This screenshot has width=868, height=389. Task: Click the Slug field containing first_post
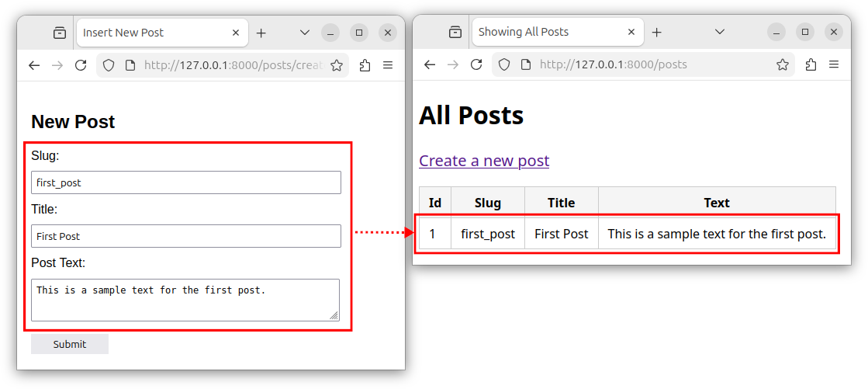pyautogui.click(x=186, y=182)
